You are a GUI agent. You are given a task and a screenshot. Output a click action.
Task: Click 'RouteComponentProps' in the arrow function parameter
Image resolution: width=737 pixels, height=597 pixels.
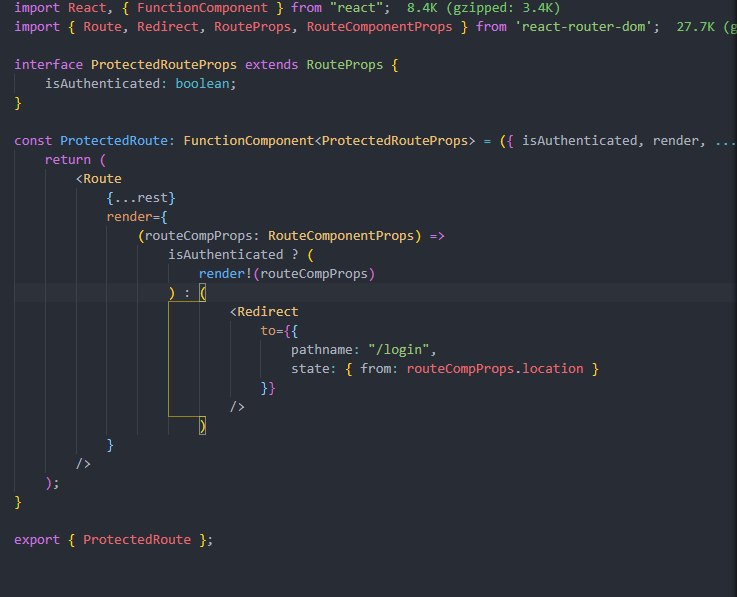pyautogui.click(x=341, y=236)
